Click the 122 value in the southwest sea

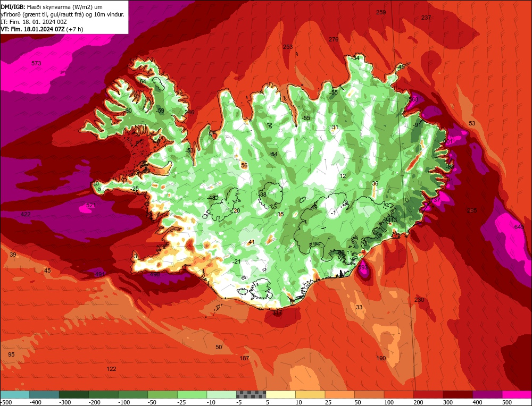coord(111,369)
